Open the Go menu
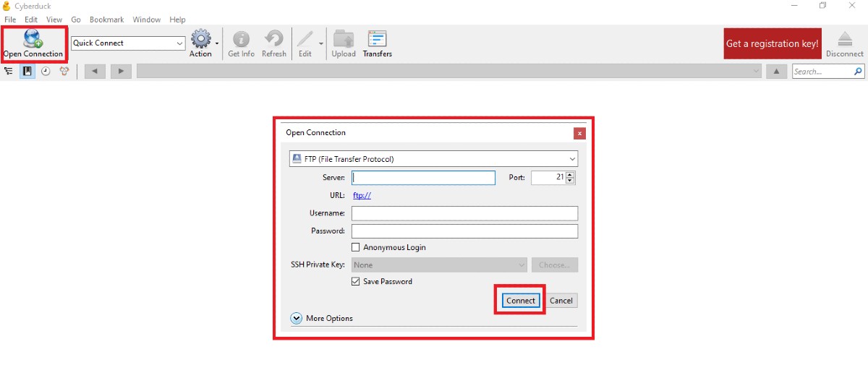Image resolution: width=868 pixels, height=391 pixels. [x=76, y=20]
